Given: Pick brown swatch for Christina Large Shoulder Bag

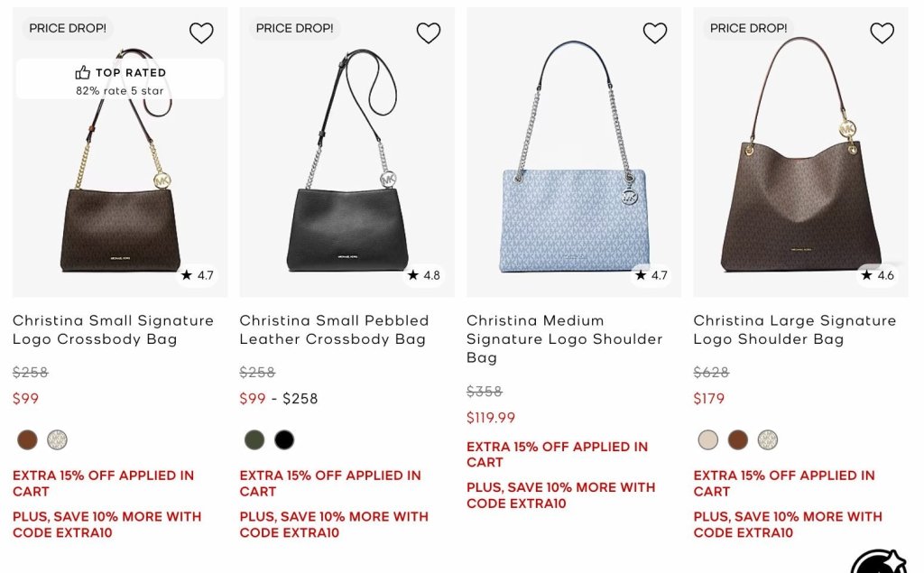Looking at the screenshot, I should tap(738, 439).
